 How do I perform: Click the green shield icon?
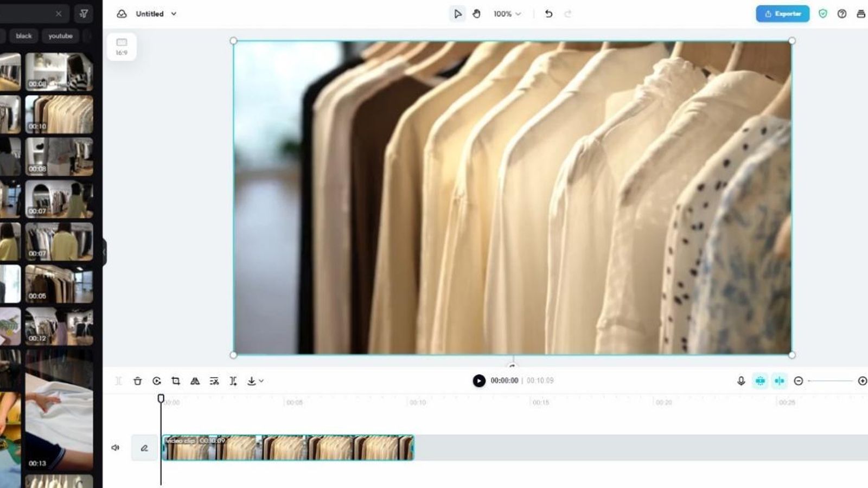pyautogui.click(x=823, y=14)
